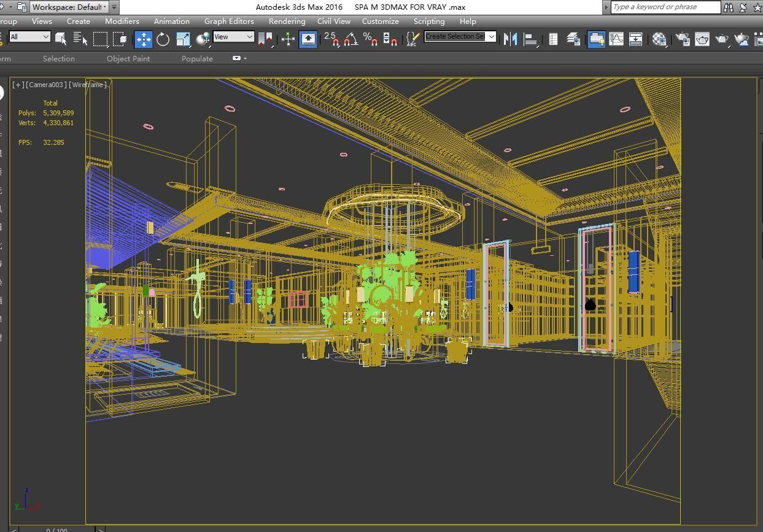Select the Select Object tool

pyautogui.click(x=61, y=39)
